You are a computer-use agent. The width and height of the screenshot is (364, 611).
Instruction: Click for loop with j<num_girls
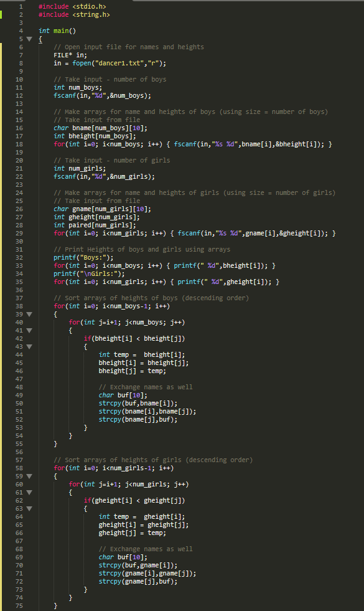coord(129,485)
